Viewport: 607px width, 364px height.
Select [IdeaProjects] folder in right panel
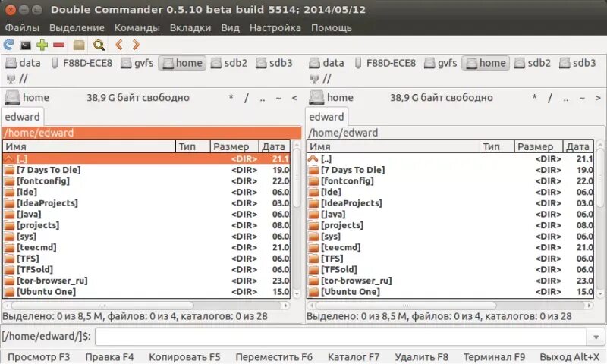click(450, 203)
